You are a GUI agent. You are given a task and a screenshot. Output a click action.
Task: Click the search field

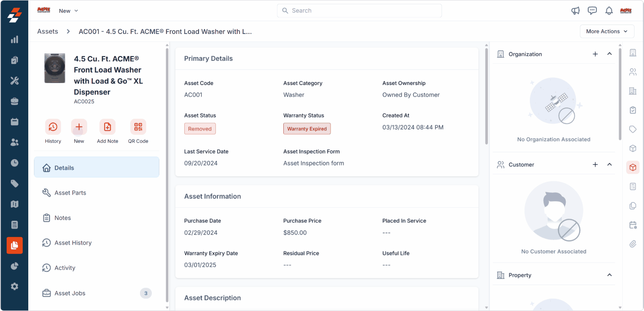point(359,11)
